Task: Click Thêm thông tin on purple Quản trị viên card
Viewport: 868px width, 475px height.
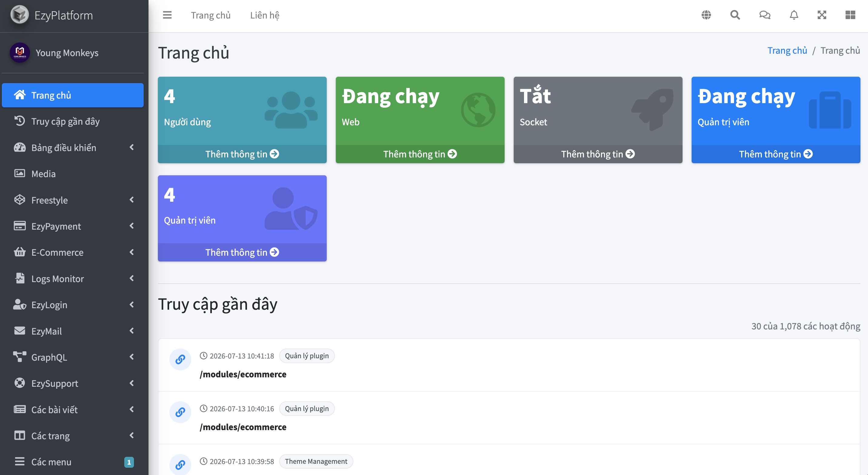Action: click(242, 252)
